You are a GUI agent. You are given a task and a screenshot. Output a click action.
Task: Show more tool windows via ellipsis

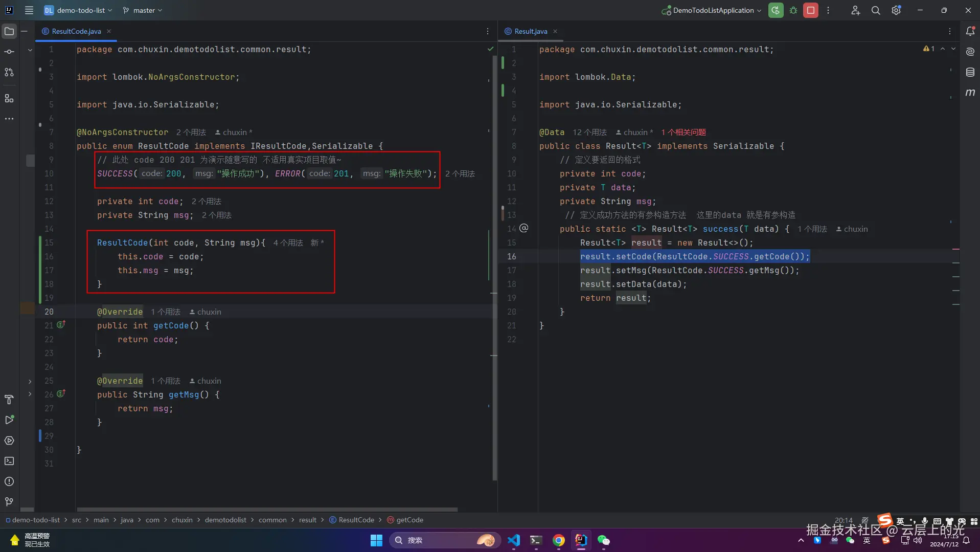coord(9,119)
